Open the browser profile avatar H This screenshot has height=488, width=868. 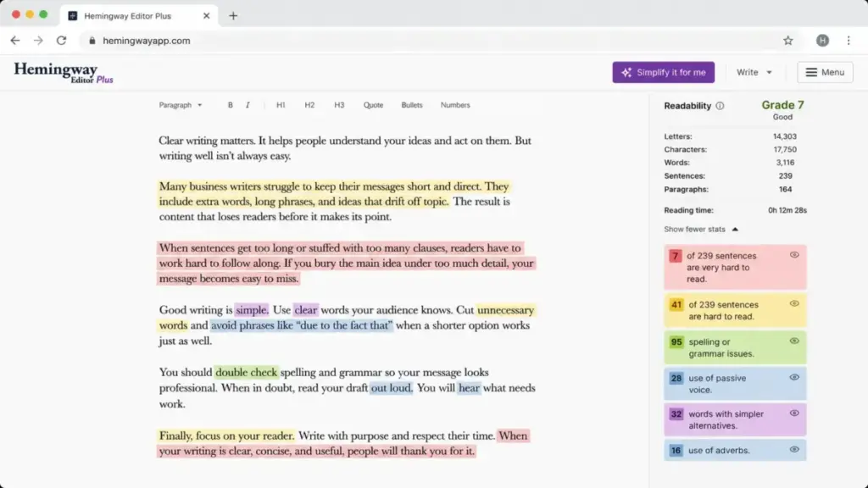click(x=822, y=41)
